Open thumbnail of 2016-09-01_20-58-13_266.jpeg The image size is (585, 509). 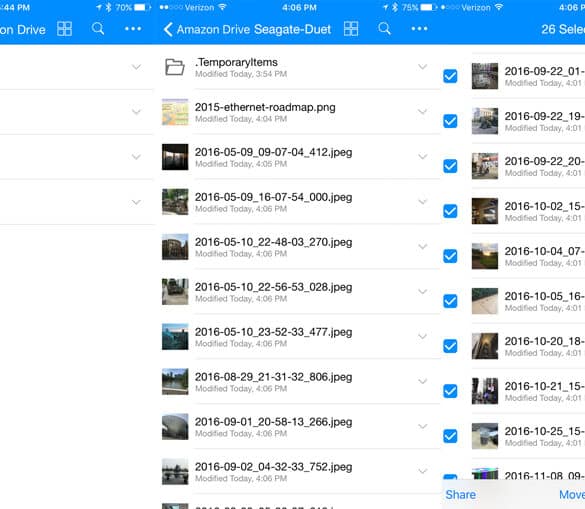pyautogui.click(x=175, y=427)
